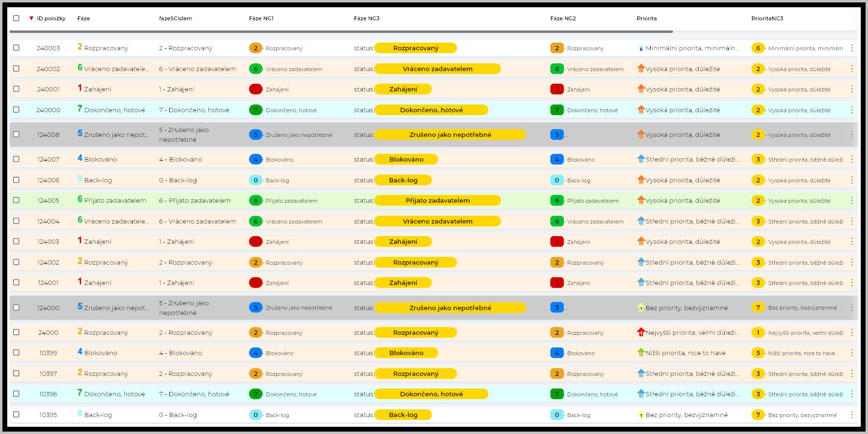
Task: Click the red sort arrow beside ID položky
Action: pyautogui.click(x=31, y=18)
